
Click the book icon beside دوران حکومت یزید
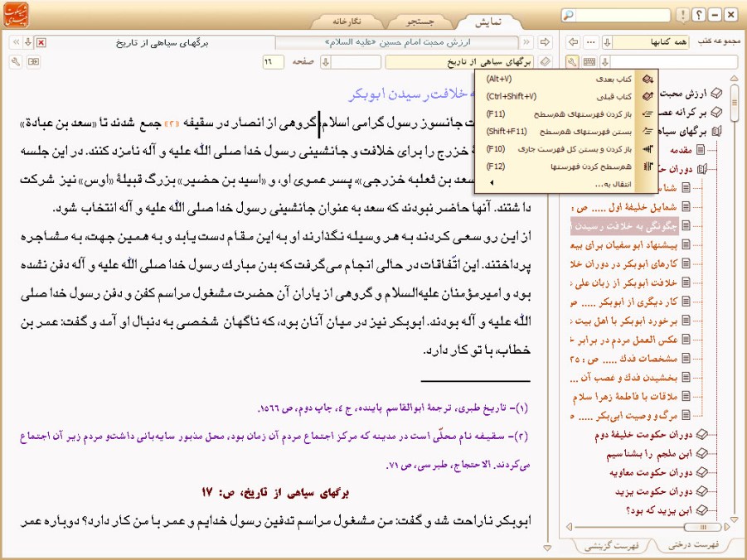pyautogui.click(x=701, y=491)
